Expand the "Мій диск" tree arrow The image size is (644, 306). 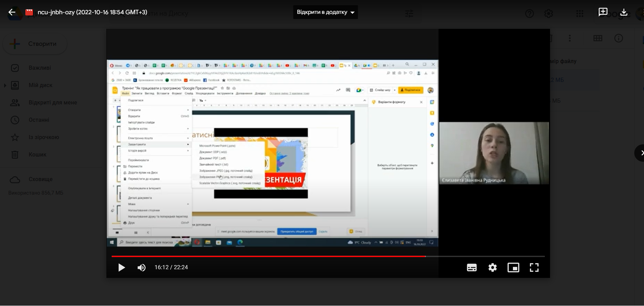(x=5, y=85)
